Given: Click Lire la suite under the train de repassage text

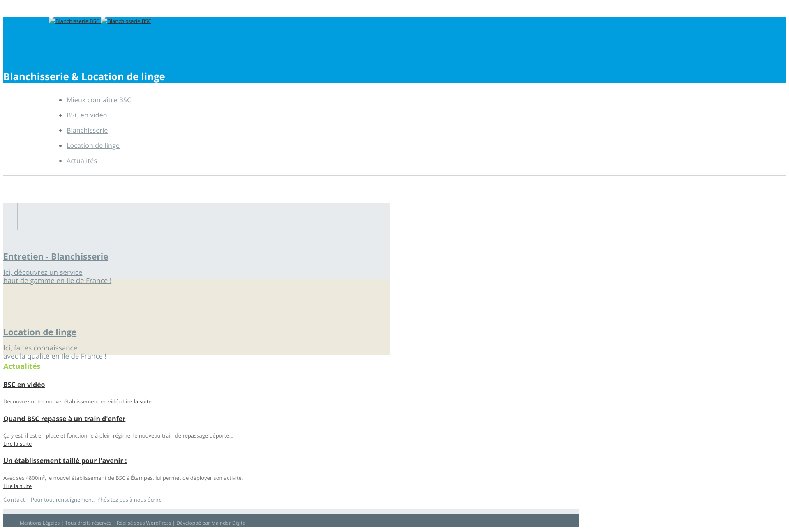Looking at the screenshot, I should click(17, 444).
